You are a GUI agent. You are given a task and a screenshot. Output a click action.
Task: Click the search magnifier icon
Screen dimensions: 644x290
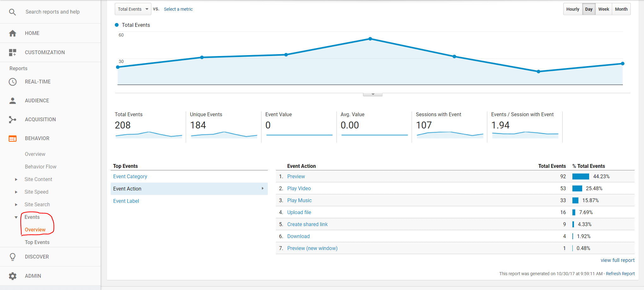pyautogui.click(x=12, y=12)
